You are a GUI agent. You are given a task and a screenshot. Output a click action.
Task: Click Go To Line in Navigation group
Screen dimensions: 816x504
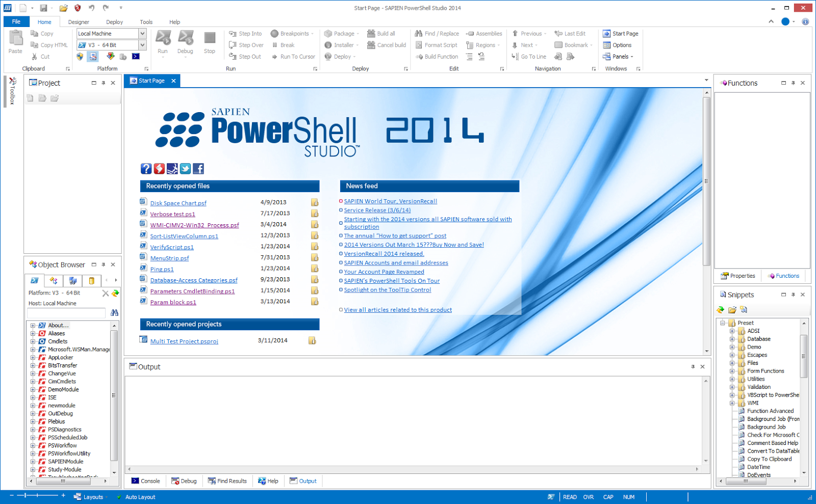[x=528, y=57]
